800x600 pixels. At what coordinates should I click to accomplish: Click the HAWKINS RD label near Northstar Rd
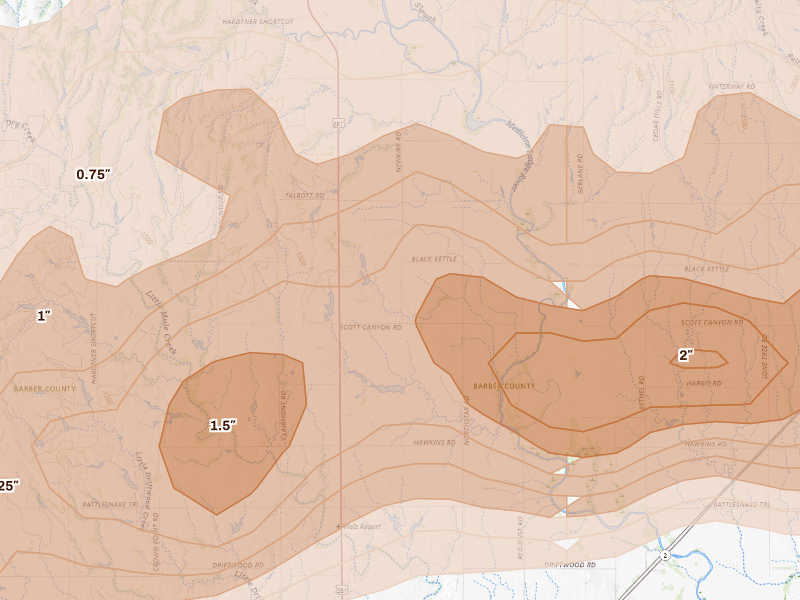(x=435, y=442)
